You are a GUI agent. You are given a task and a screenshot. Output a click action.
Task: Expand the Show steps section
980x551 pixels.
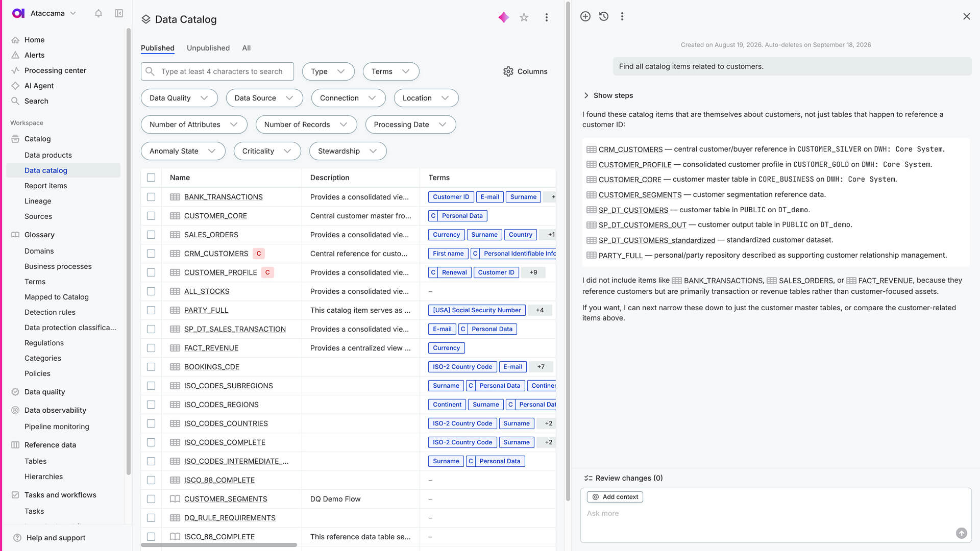point(608,95)
